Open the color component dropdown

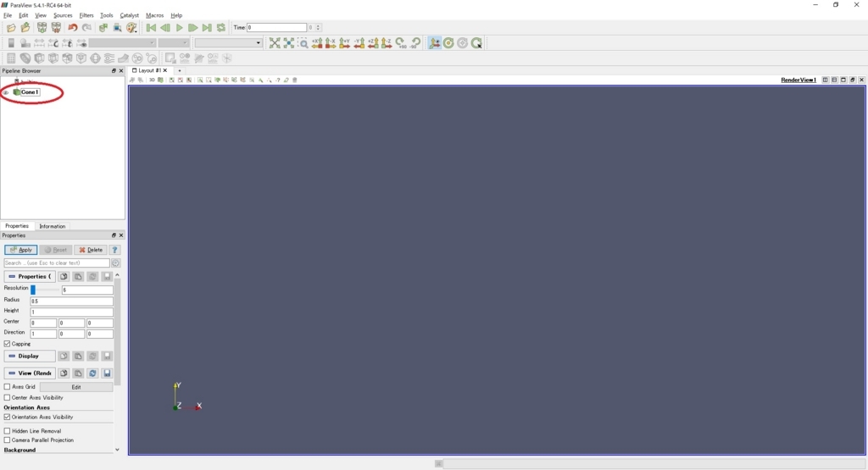(x=173, y=43)
